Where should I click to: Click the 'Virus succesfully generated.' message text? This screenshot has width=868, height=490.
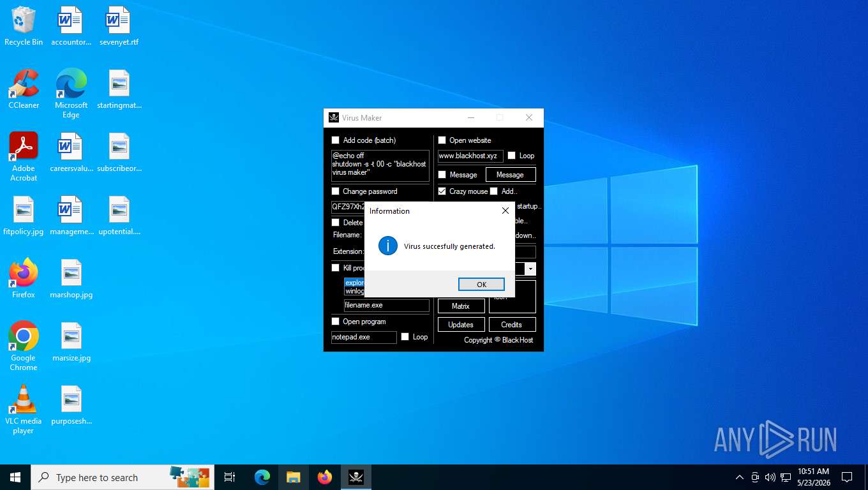coord(449,246)
